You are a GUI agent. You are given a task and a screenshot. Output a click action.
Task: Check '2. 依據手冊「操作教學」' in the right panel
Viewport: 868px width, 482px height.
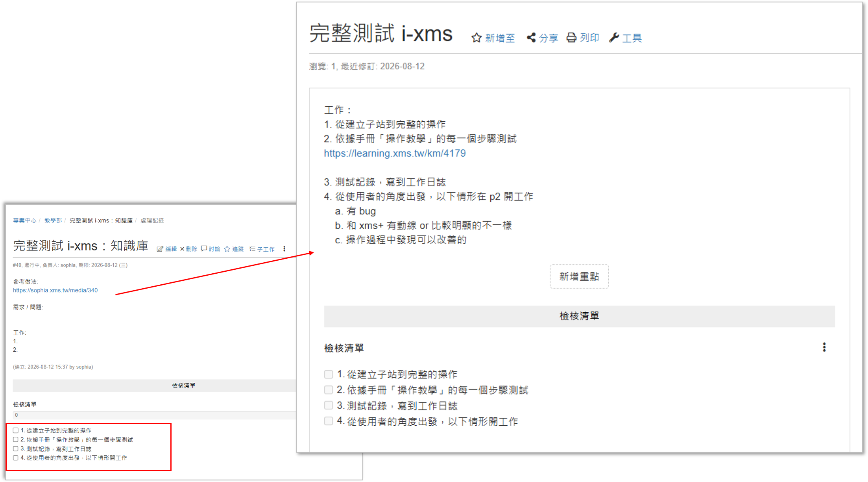pyautogui.click(x=329, y=390)
